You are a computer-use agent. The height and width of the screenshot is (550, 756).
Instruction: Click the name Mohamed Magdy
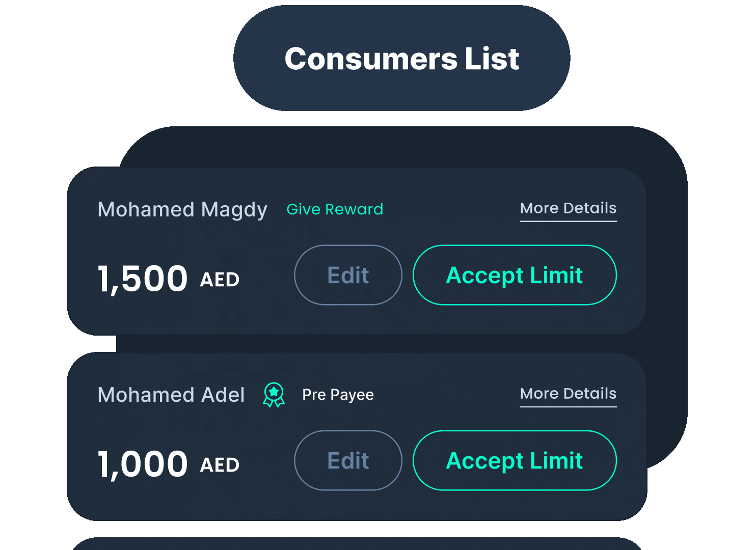click(182, 209)
